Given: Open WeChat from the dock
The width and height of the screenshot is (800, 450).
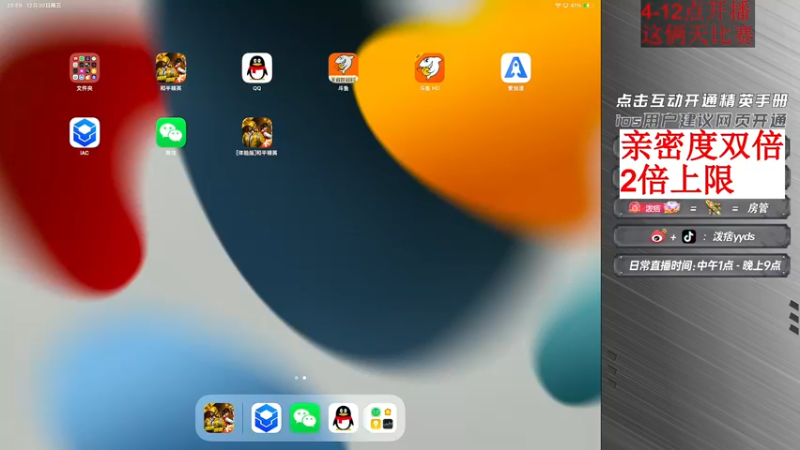Looking at the screenshot, I should coord(305,418).
